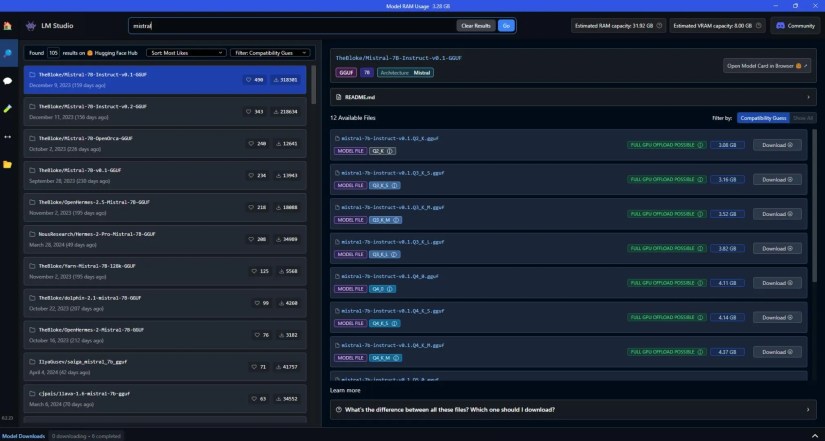Click the search field containing mistral
This screenshot has width=825, height=441.
pos(293,26)
